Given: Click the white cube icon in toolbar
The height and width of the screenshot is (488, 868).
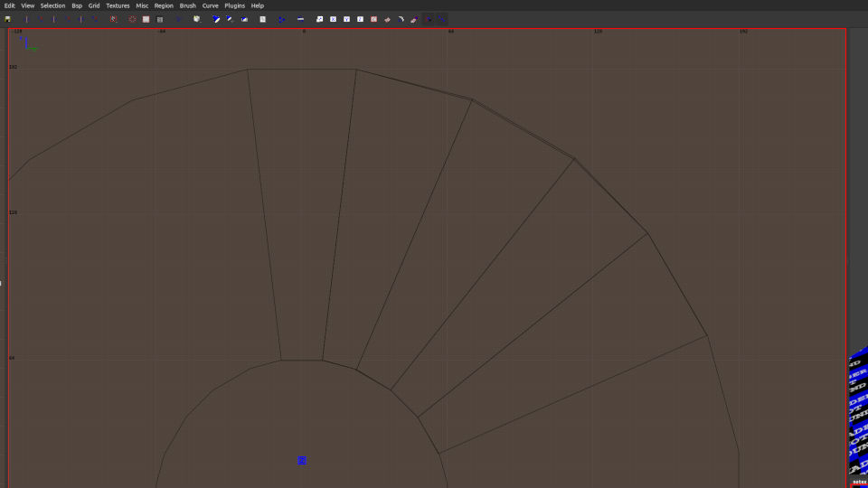Looking at the screenshot, I should click(x=196, y=19).
